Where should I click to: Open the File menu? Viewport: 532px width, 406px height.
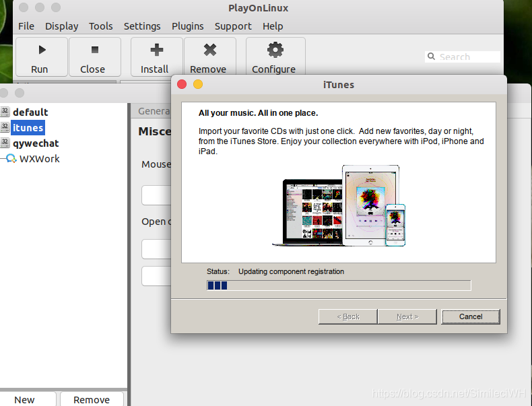point(26,26)
